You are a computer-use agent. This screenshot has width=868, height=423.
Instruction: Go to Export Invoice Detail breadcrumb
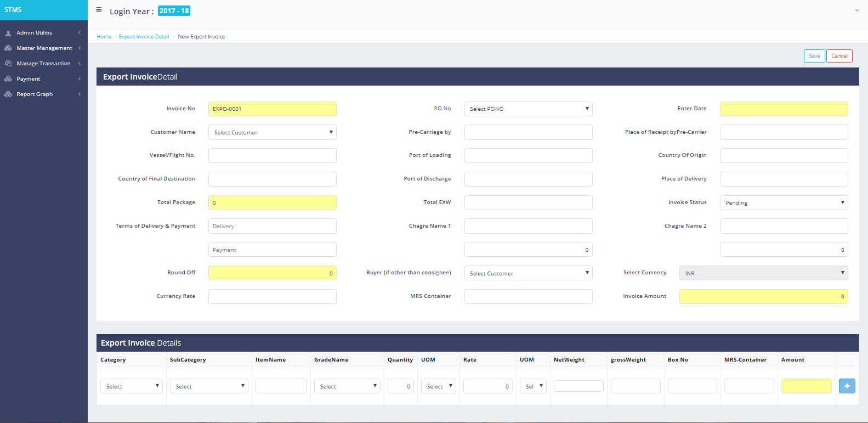click(x=144, y=37)
